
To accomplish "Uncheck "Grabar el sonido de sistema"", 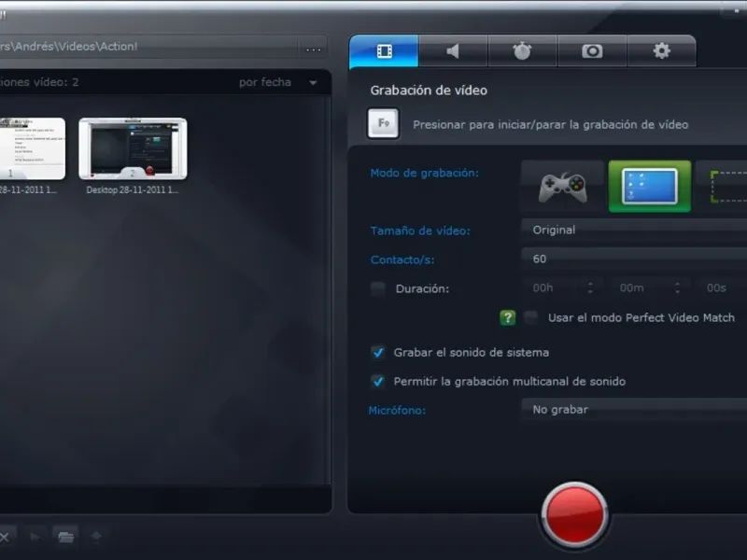I will pos(378,353).
